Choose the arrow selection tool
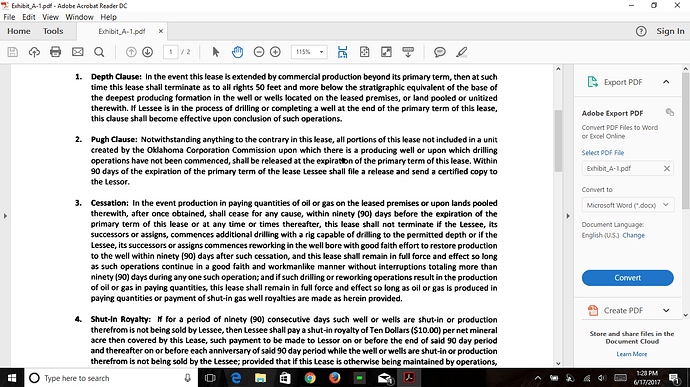This screenshot has height=387, width=690. pos(216,52)
